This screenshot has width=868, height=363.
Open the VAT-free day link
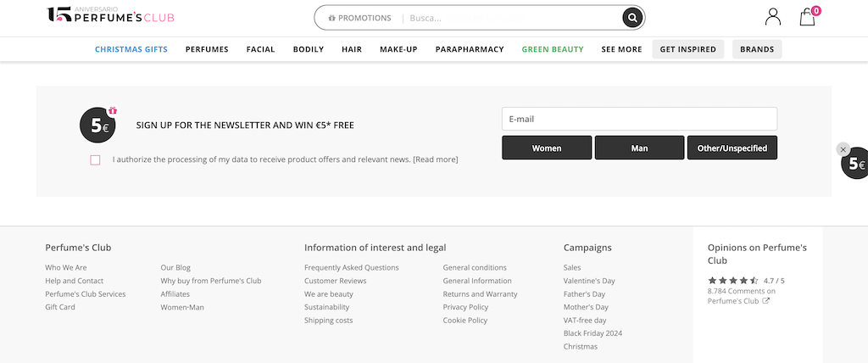[x=585, y=321]
